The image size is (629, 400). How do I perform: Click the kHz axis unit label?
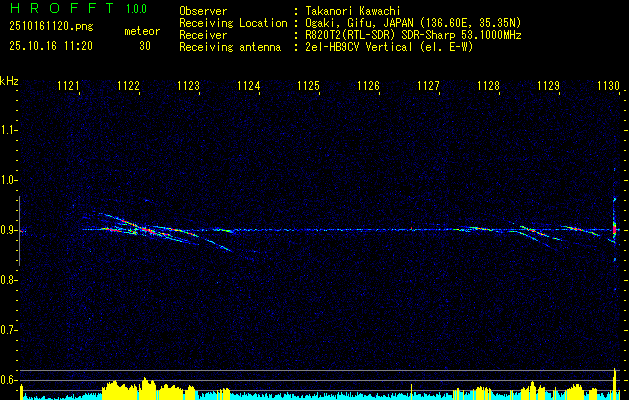point(9,81)
